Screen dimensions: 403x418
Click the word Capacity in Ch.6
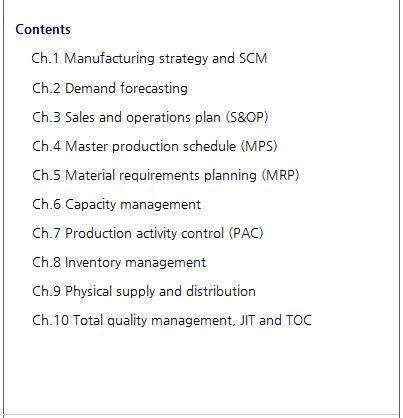[91, 204]
